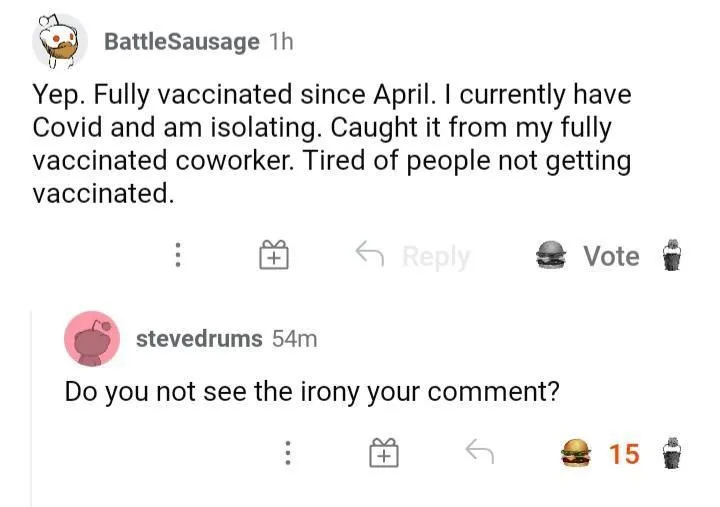Click the 'Do you not see the irony' comment text
Image resolution: width=720 pixels, height=507 pixels.
[311, 391]
